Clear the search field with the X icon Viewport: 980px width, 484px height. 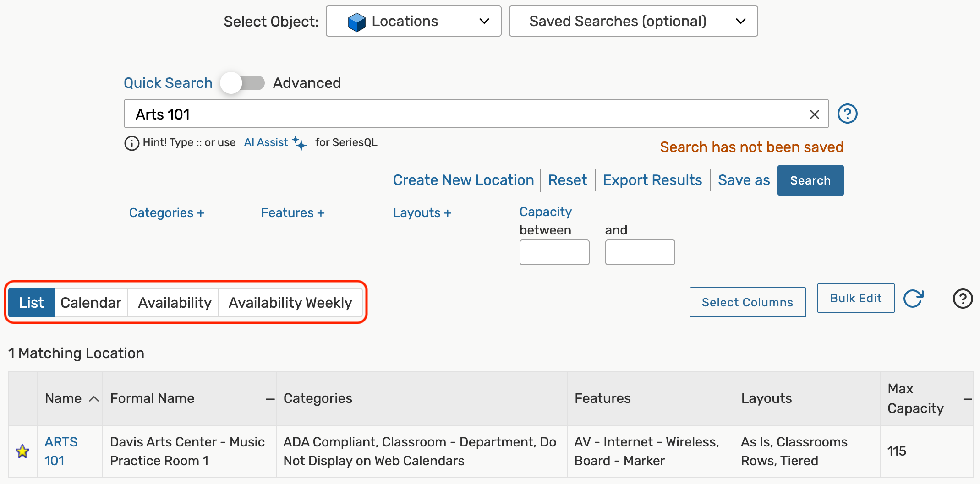click(x=815, y=114)
